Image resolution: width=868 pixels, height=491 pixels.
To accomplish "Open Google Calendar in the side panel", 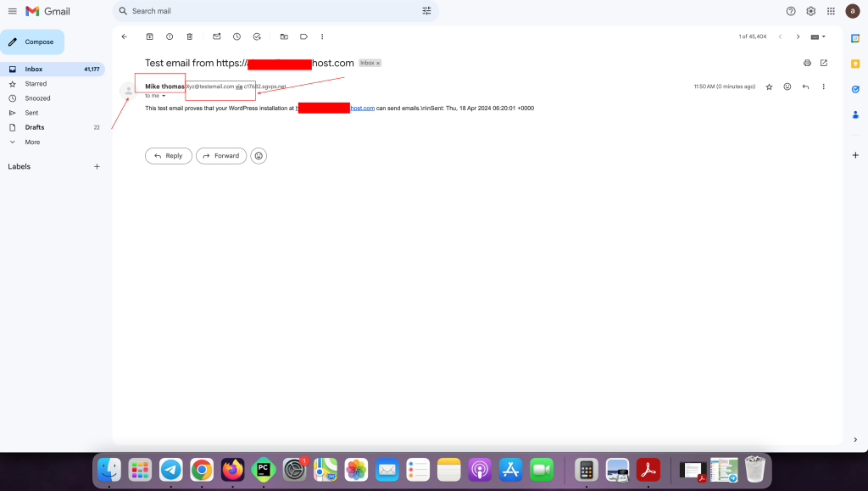I will (x=855, y=38).
